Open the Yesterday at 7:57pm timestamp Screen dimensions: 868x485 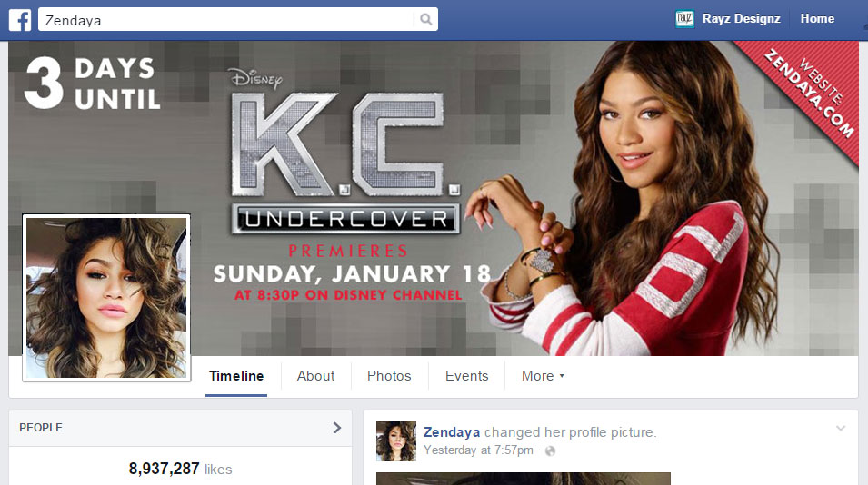(478, 450)
